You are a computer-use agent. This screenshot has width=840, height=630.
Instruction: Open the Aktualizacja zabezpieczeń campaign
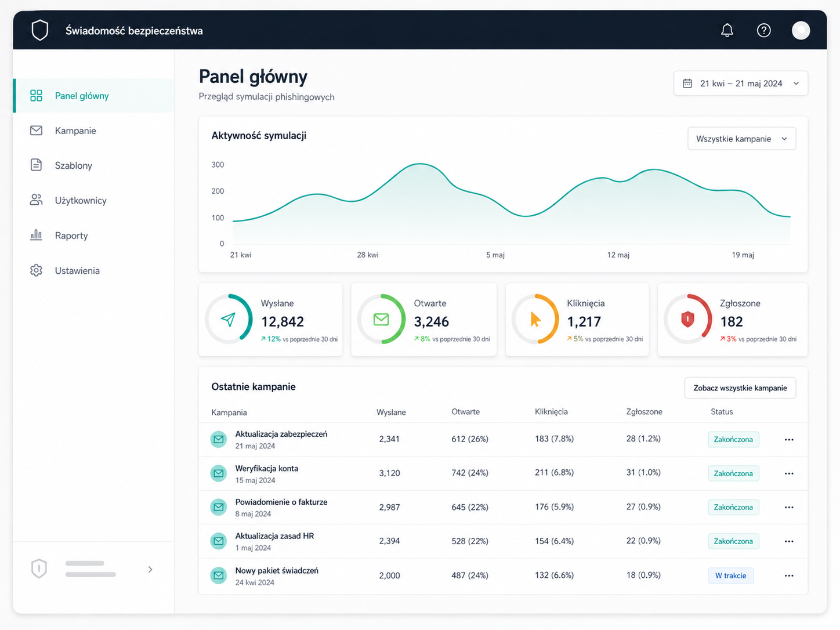281,434
